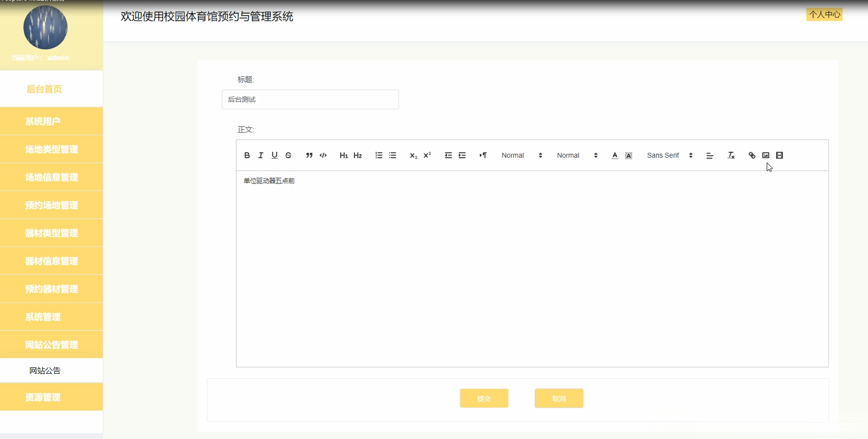
Task: Expand the 器材类型管理 menu
Action: click(51, 233)
